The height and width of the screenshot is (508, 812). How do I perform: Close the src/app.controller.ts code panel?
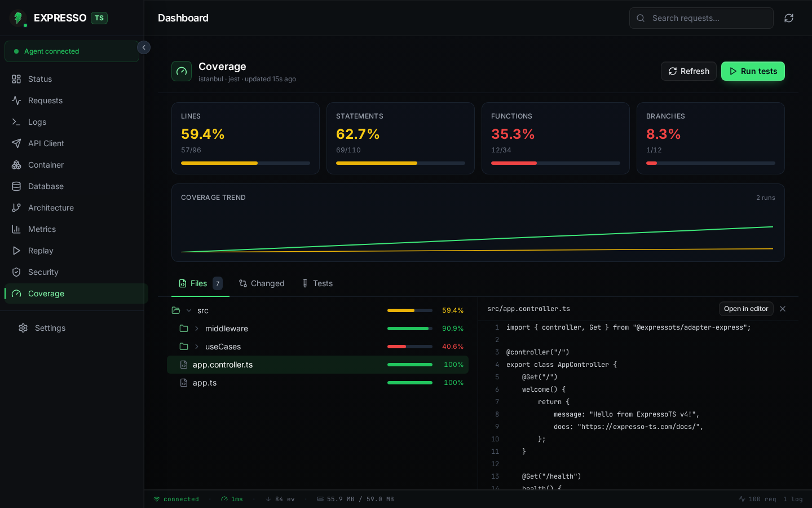(x=783, y=309)
